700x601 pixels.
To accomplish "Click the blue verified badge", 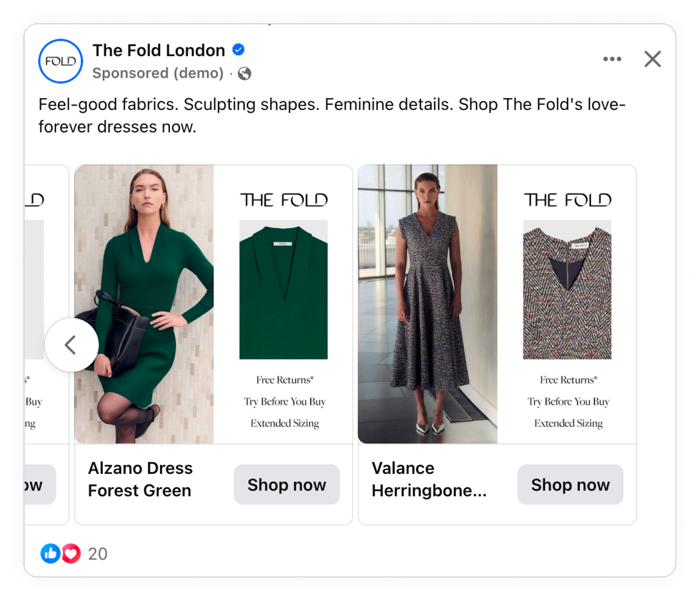I will pos(238,50).
